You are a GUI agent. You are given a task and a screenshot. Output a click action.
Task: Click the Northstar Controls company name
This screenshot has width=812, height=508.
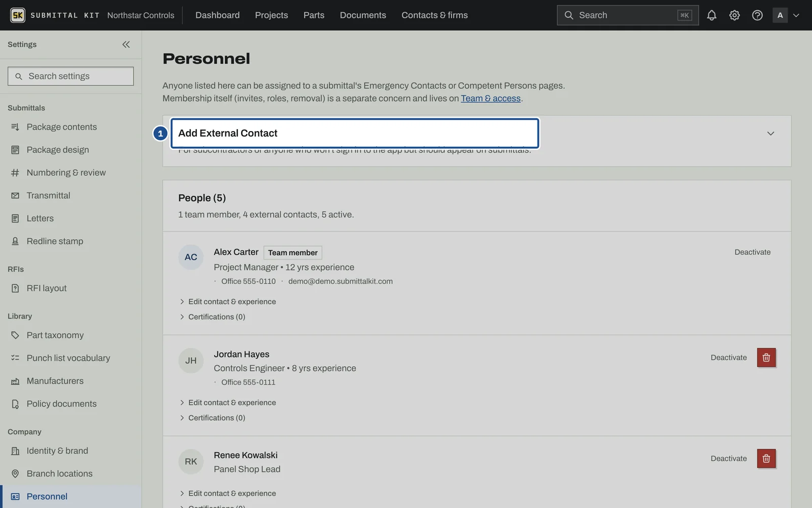141,15
